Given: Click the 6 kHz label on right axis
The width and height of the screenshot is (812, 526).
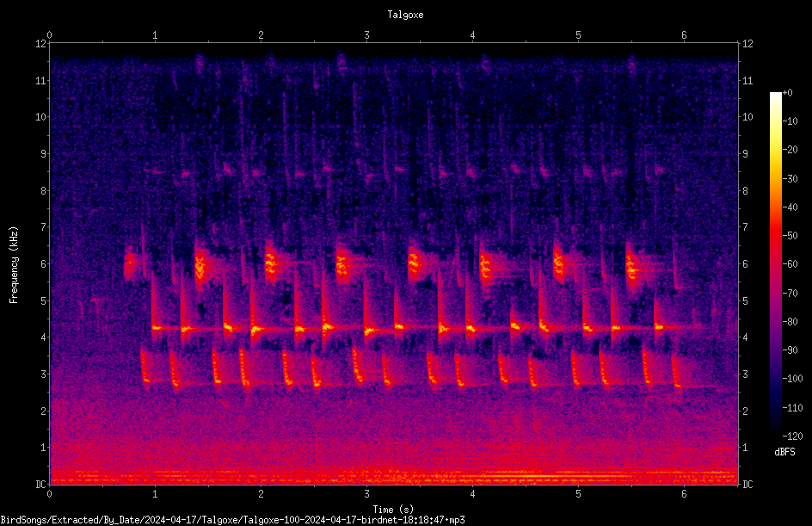Looking at the screenshot, I should (x=745, y=264).
